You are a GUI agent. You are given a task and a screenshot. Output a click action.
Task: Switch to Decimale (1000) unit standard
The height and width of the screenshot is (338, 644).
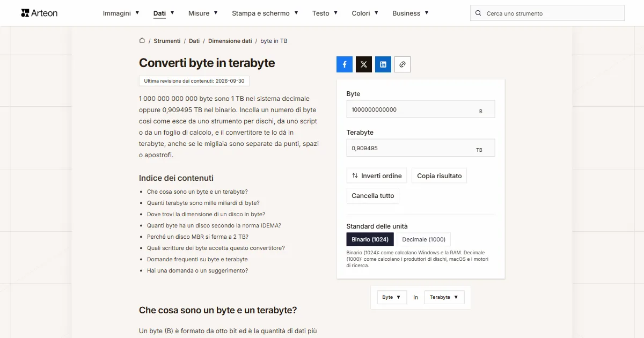click(x=424, y=239)
